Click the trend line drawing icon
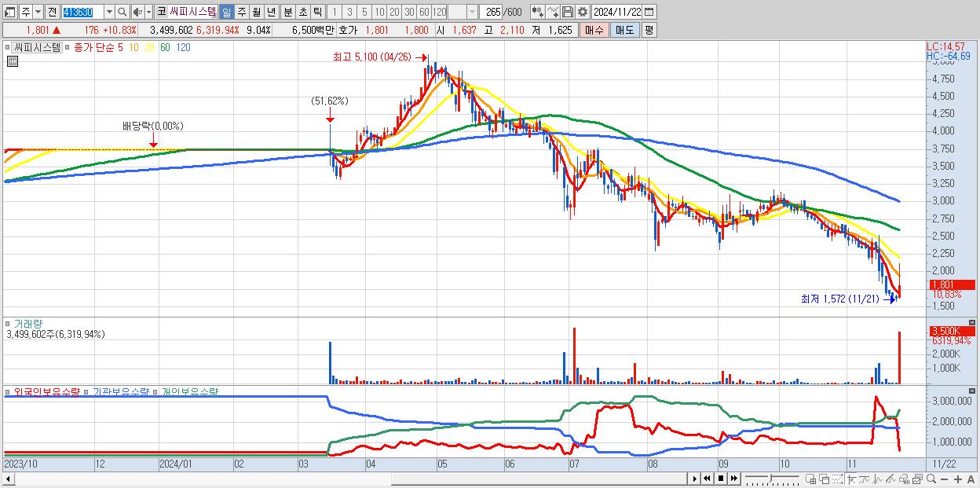Screen dimensions: 980x488 coord(865,479)
